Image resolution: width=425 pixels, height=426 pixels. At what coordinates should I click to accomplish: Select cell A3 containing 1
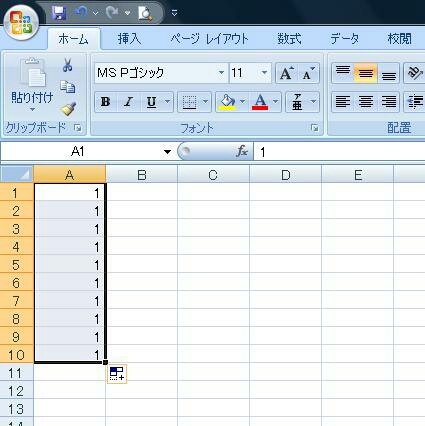click(70, 229)
